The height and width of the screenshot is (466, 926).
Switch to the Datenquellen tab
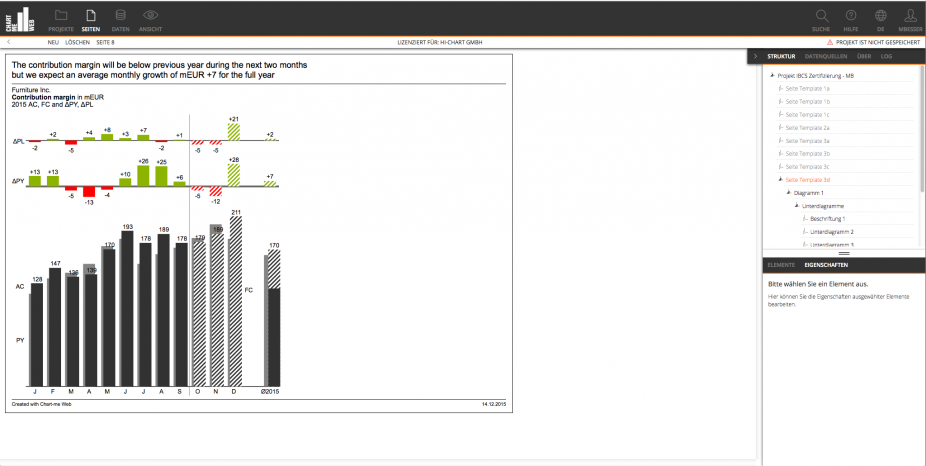(x=824, y=57)
